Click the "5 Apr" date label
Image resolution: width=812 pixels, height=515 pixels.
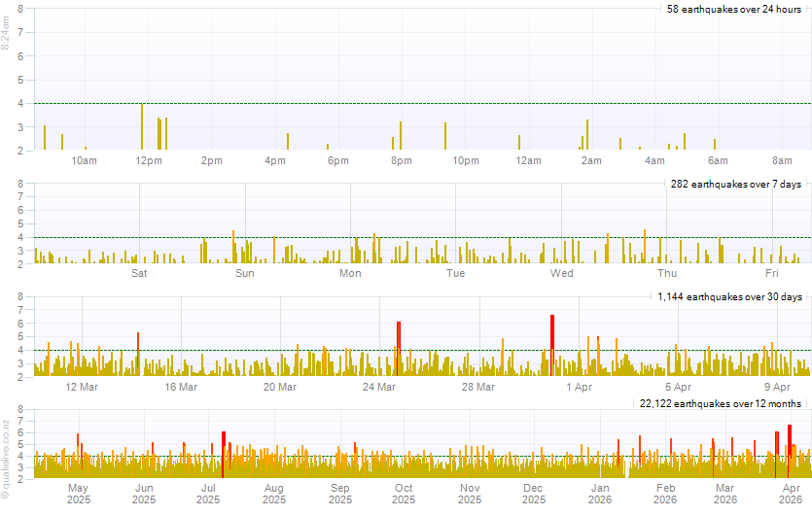pos(678,388)
